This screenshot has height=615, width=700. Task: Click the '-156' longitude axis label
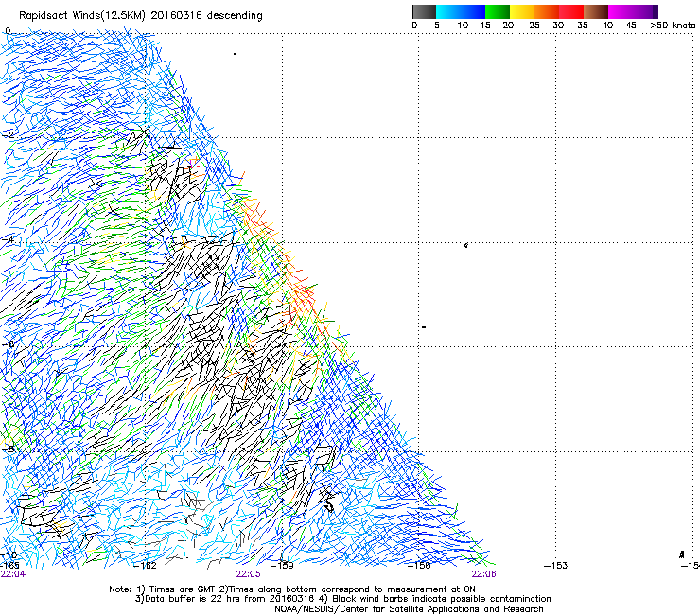pos(419,566)
